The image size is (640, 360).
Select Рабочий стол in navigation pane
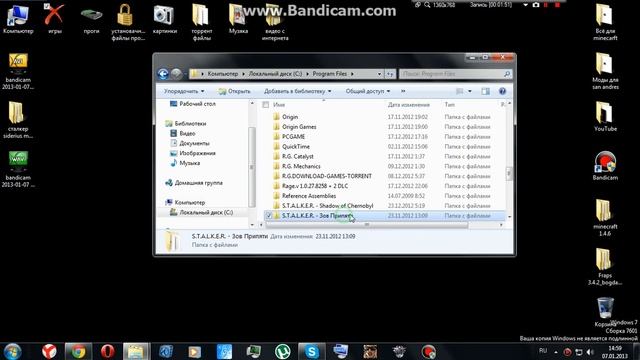point(197,104)
